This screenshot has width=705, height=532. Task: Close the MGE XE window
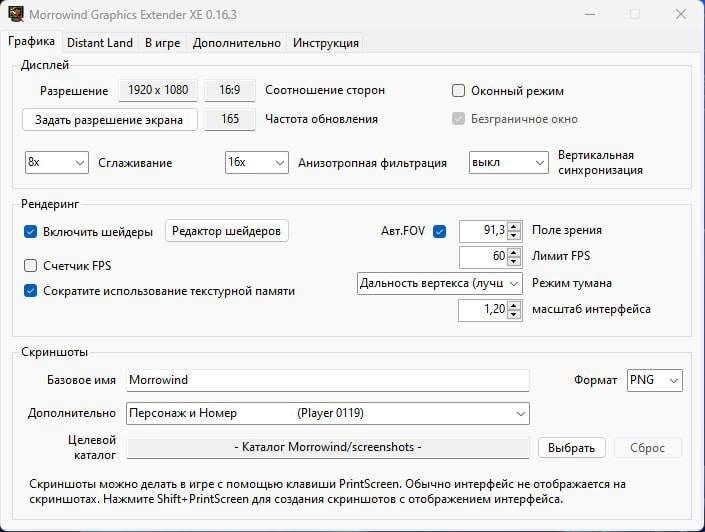pyautogui.click(x=681, y=14)
